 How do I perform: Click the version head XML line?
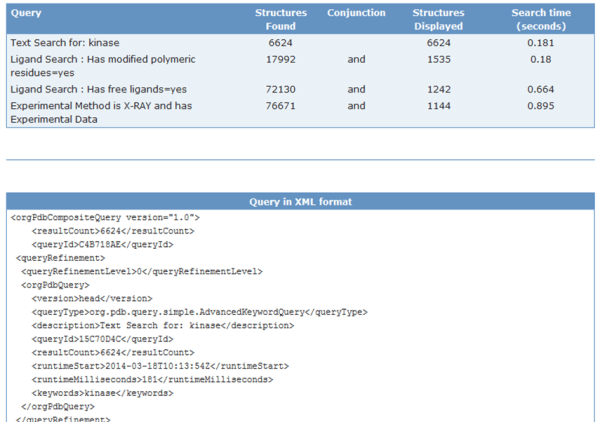pos(92,298)
